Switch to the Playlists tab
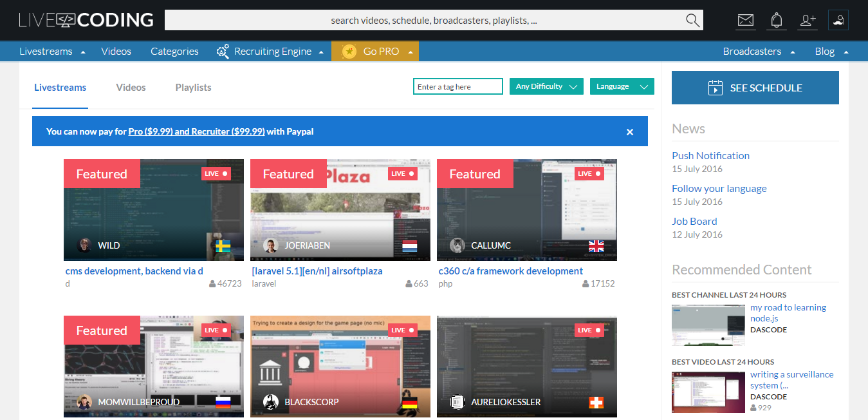 click(193, 87)
